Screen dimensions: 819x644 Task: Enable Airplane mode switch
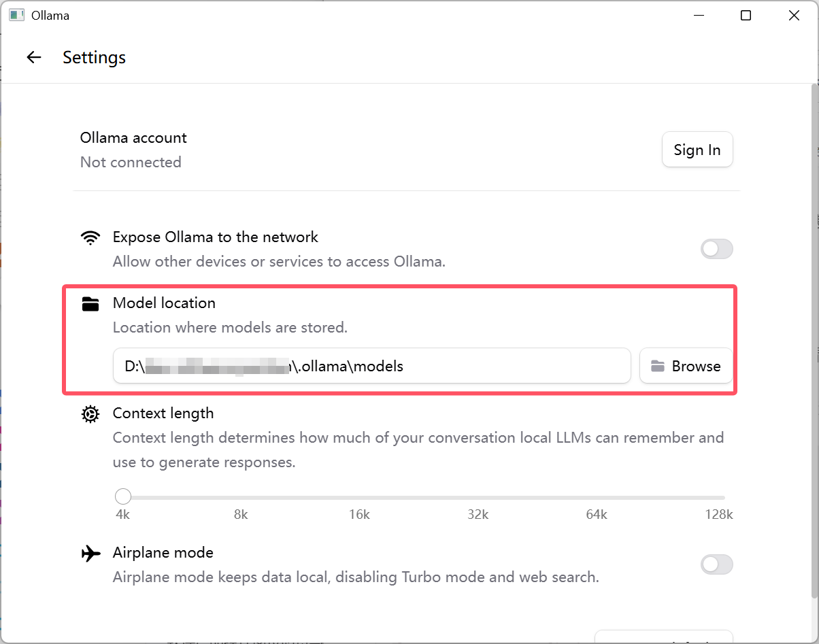717,564
